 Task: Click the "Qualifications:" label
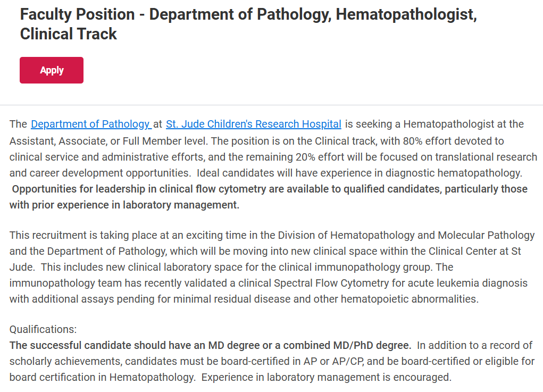[x=43, y=329]
